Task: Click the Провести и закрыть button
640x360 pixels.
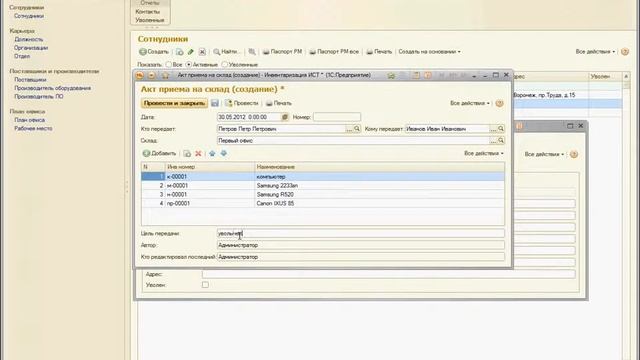Action: pos(174,103)
